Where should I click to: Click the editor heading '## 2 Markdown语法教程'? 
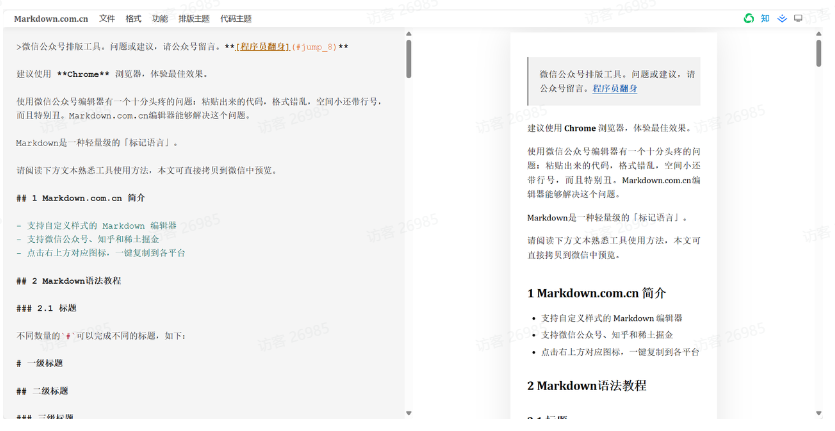coord(69,281)
